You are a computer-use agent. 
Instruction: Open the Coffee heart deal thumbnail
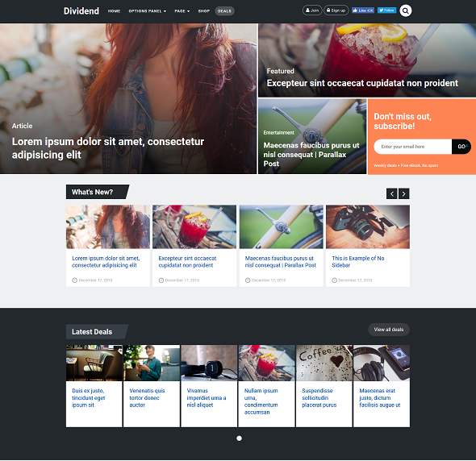(324, 363)
